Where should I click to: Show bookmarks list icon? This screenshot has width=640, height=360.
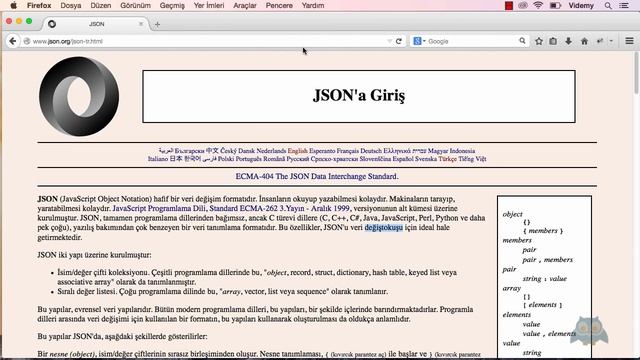[553, 41]
